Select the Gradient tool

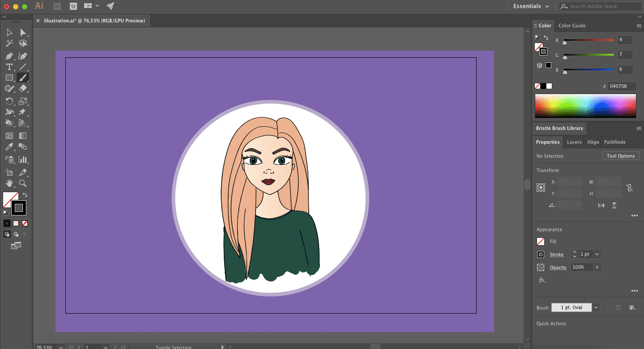[x=23, y=136]
